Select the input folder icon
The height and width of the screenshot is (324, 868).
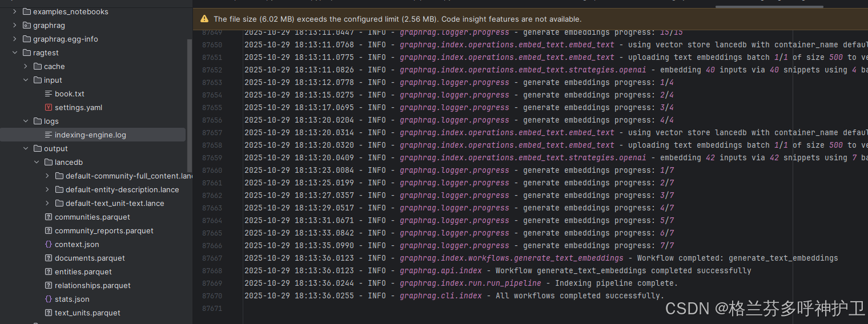click(38, 80)
